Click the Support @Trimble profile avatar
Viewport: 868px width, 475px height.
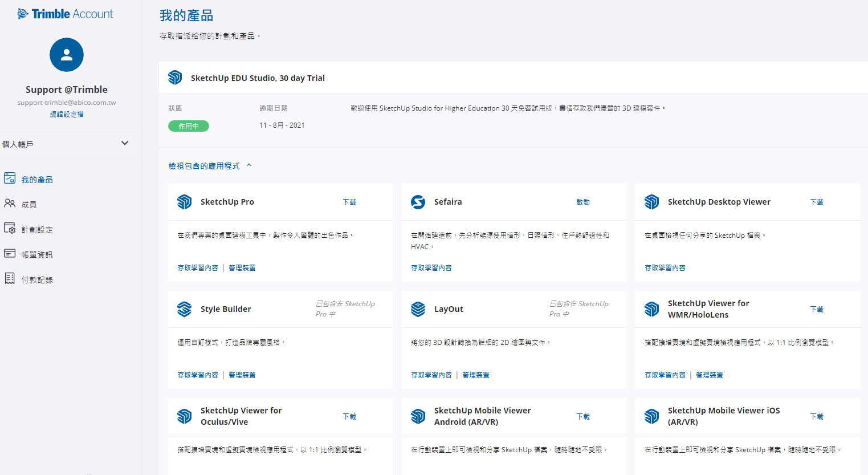[67, 55]
